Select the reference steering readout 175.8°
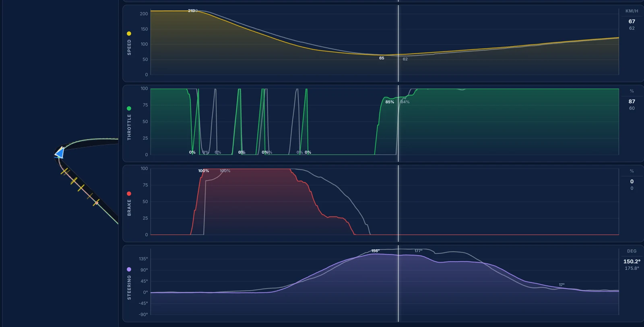 (632, 268)
